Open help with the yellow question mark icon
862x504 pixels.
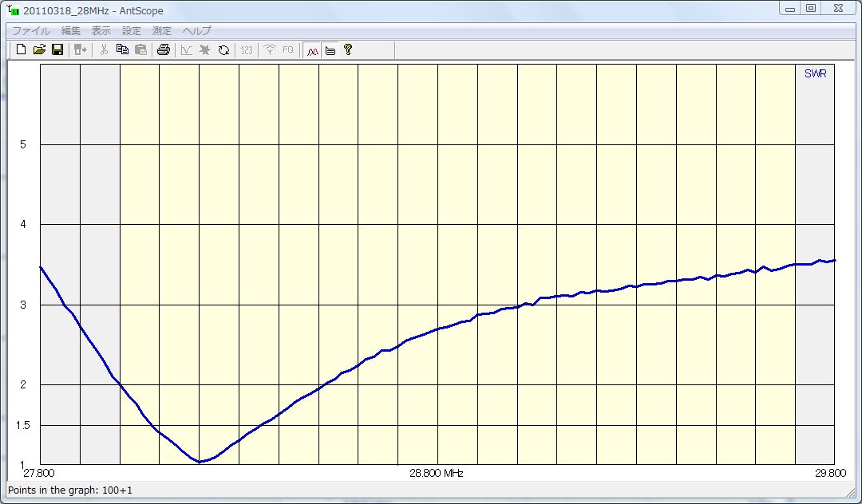[347, 50]
